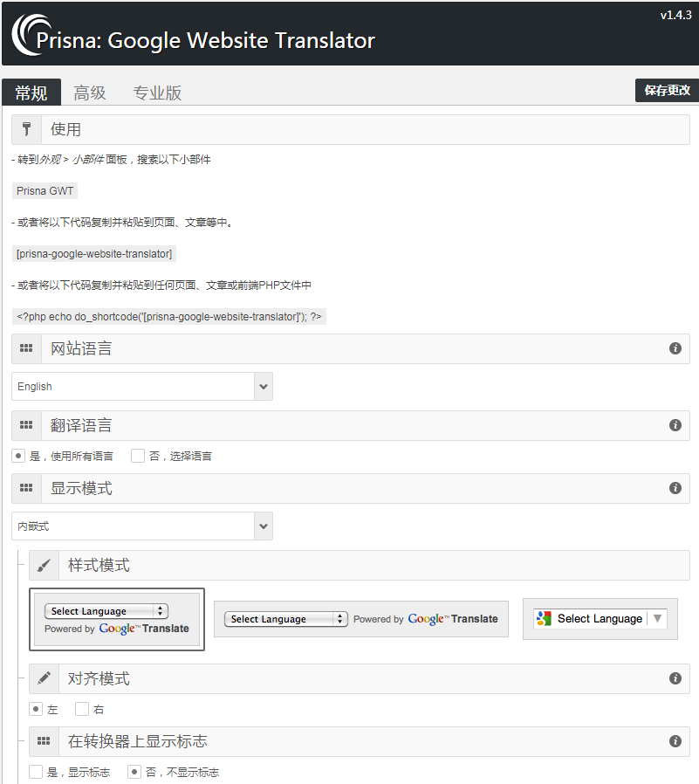Select radio 是，显示标志
699x784 pixels.
point(36,772)
